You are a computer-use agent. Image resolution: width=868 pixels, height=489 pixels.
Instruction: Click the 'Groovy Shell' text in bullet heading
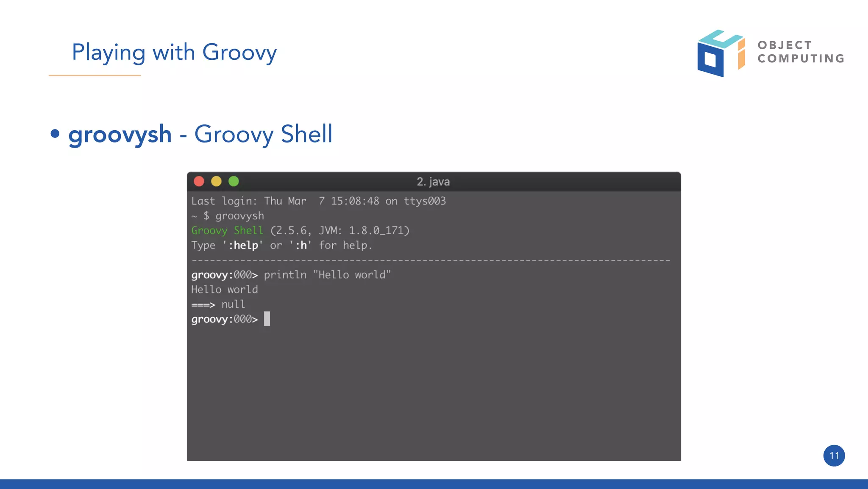(263, 134)
